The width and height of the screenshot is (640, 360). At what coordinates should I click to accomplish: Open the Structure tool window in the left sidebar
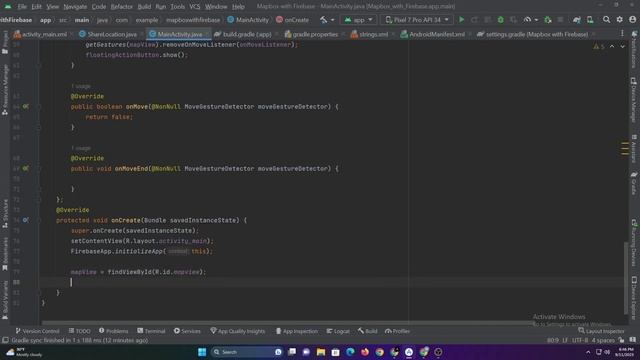coord(5,214)
